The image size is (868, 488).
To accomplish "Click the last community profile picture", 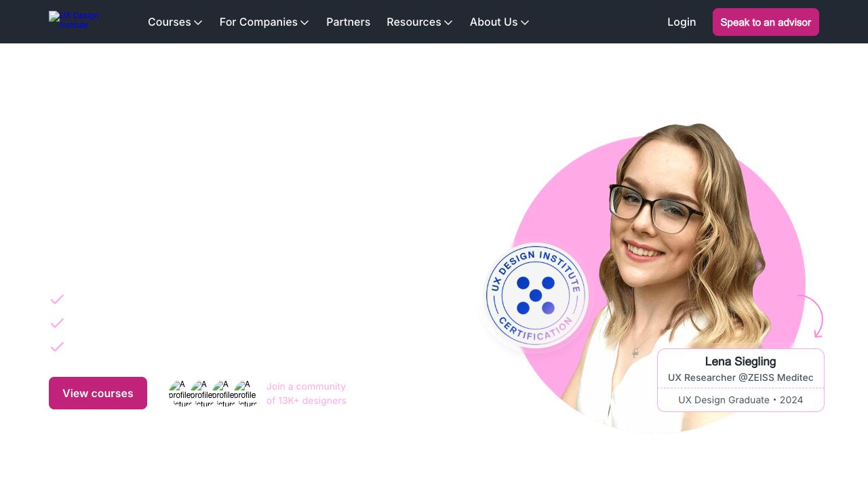I will pos(245,393).
